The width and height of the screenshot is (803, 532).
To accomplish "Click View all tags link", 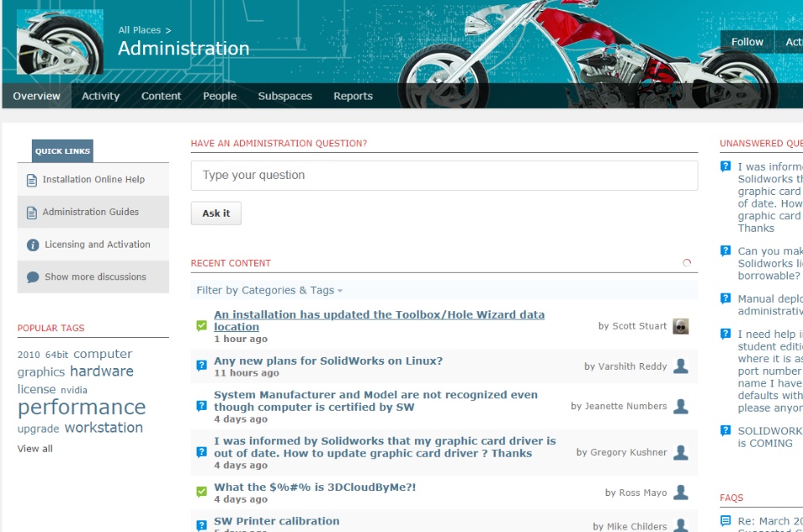I will (35, 448).
